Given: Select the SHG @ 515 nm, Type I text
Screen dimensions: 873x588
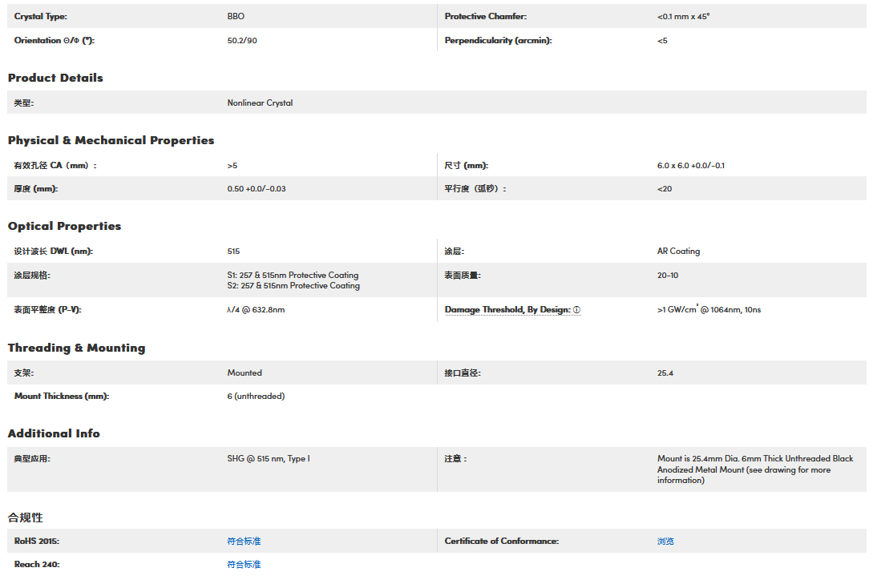Looking at the screenshot, I should tap(268, 459).
